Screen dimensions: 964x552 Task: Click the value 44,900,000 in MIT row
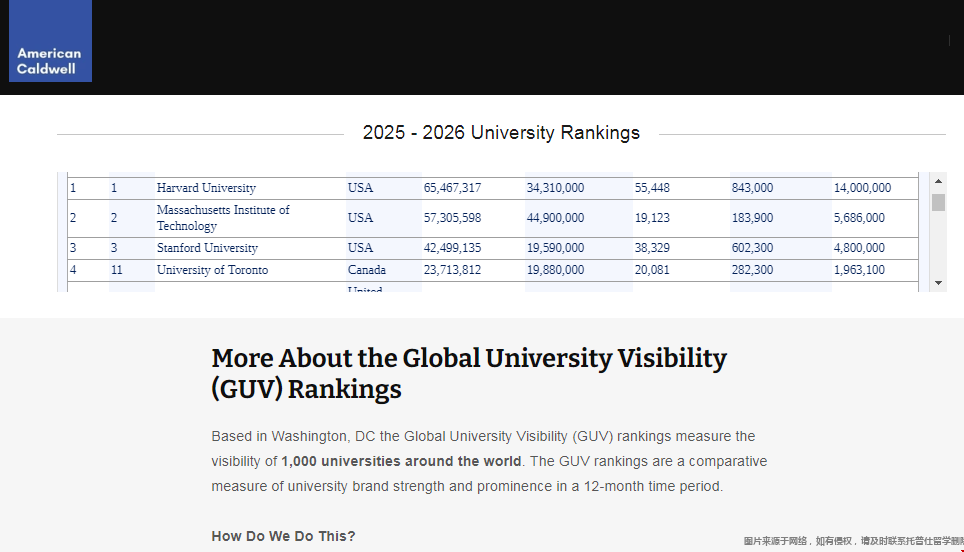click(x=555, y=218)
